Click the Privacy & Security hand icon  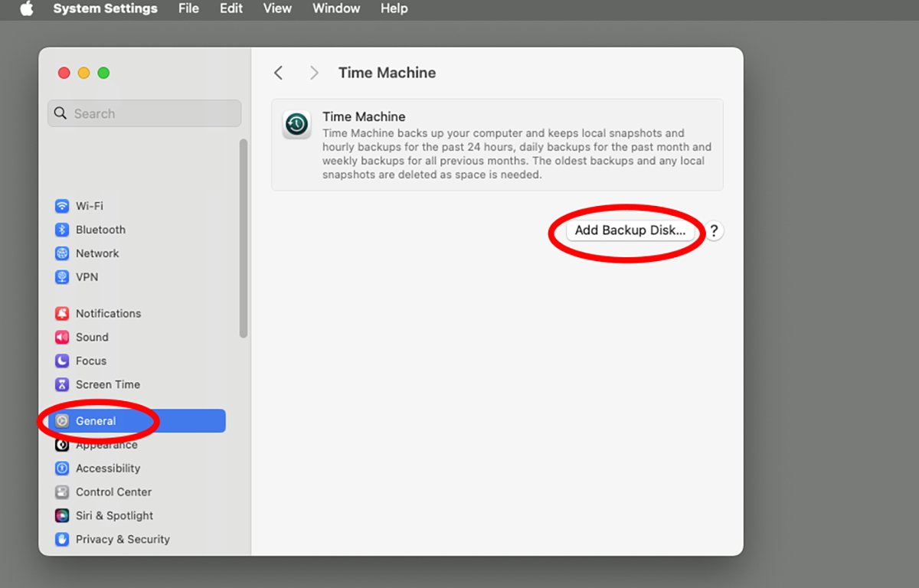point(62,540)
